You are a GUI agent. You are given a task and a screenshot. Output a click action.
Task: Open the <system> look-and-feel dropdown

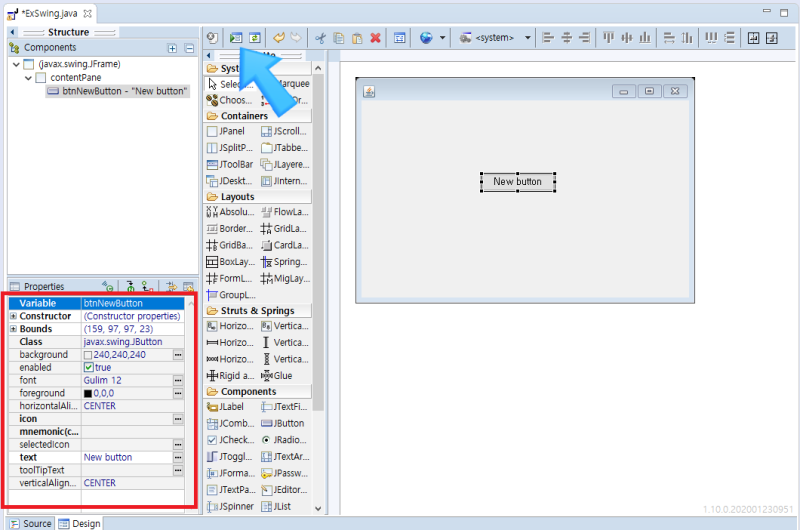click(x=496, y=38)
